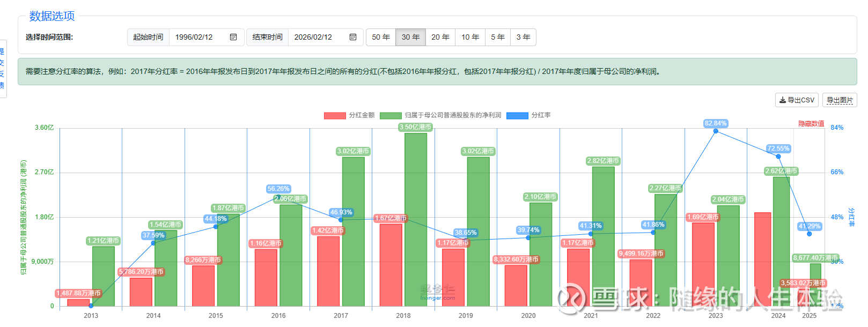Click the 41.31% payout ratio label
Image resolution: width=868 pixels, height=327 pixels.
tap(591, 226)
